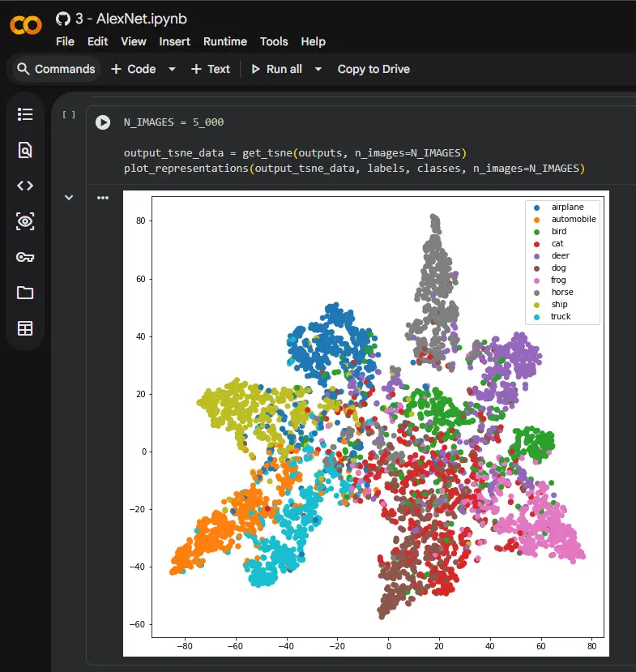Click the truck legend entry
The height and width of the screenshot is (672, 636).
(552, 316)
